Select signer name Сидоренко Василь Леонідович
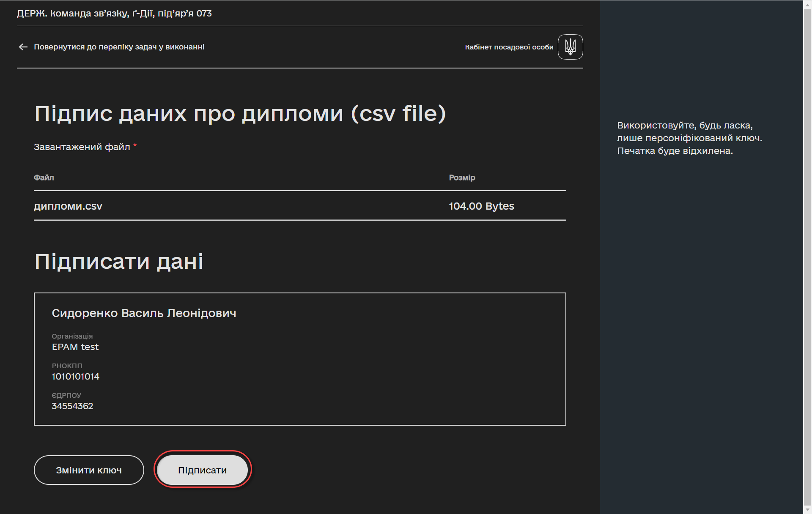 tap(144, 313)
